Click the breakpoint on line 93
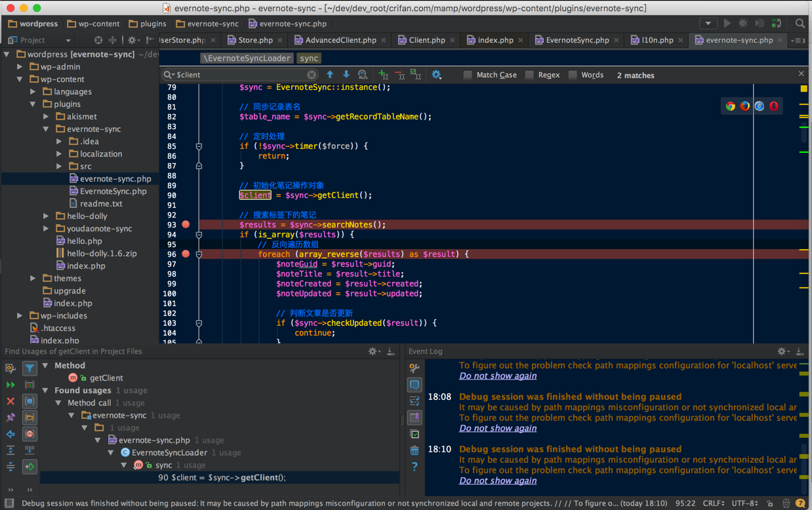The image size is (812, 510). (186, 225)
